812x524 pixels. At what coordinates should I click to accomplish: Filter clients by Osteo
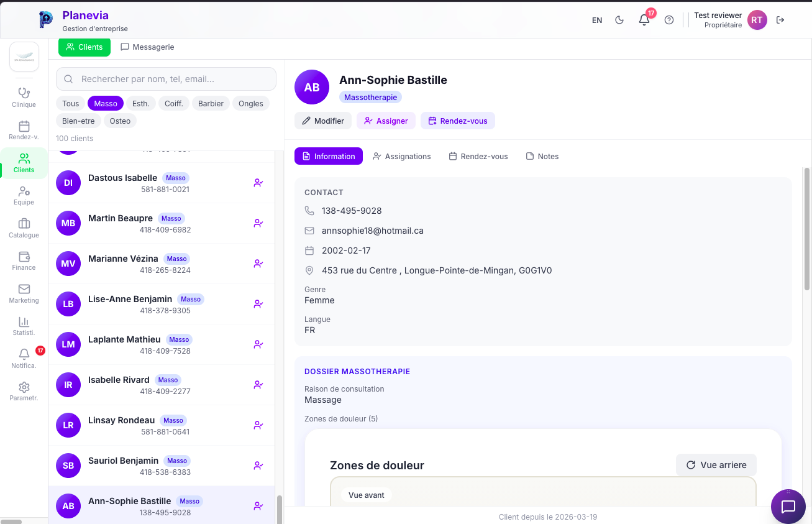pyautogui.click(x=120, y=121)
